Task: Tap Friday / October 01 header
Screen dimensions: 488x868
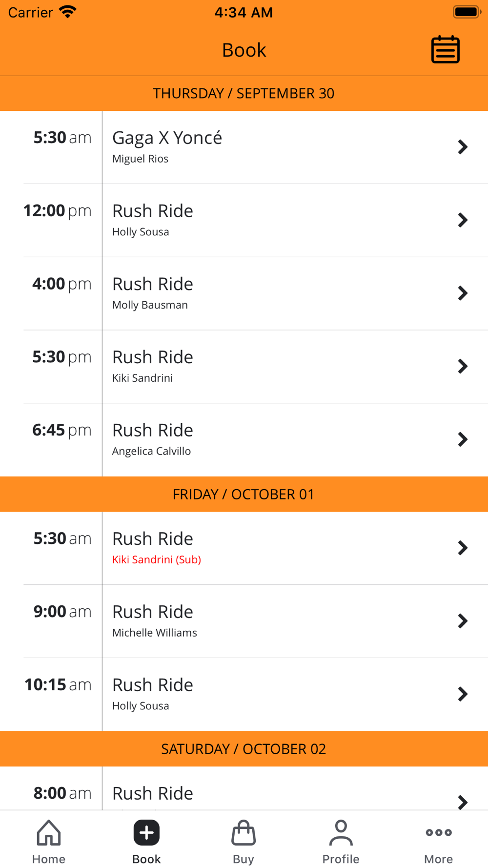Action: click(244, 494)
